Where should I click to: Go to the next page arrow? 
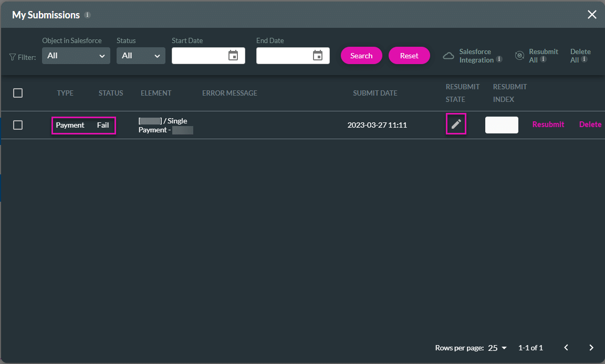coord(591,348)
